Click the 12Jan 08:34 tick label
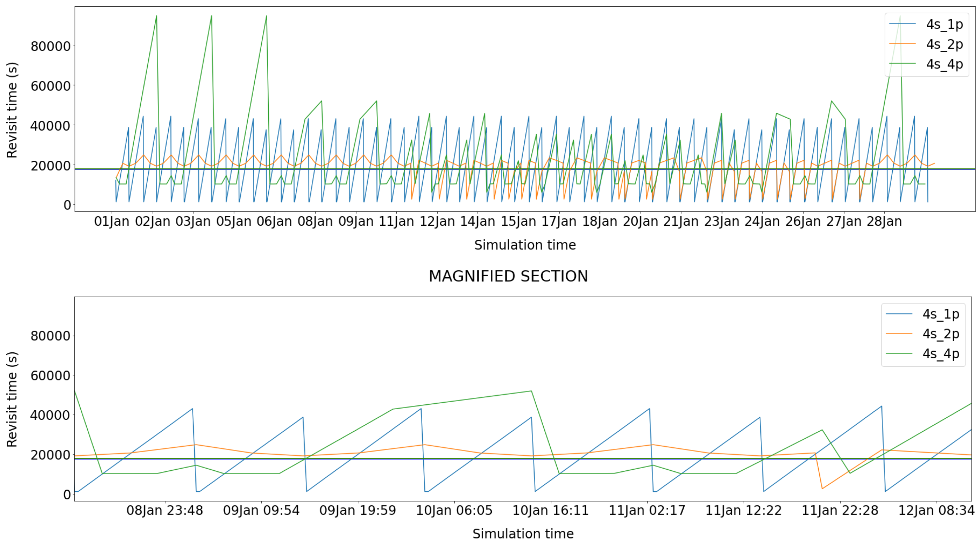This screenshot has width=980, height=544. click(x=936, y=511)
